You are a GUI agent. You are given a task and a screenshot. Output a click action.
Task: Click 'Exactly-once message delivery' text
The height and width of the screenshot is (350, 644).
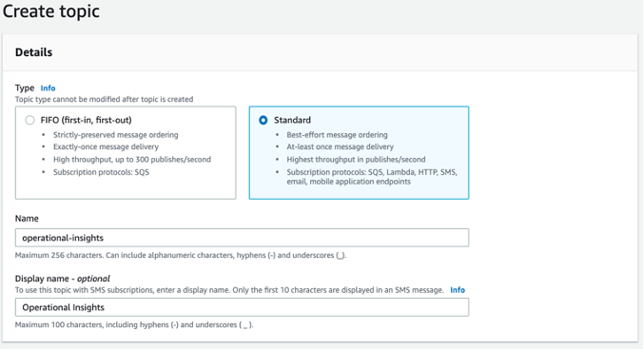pyautogui.click(x=106, y=147)
